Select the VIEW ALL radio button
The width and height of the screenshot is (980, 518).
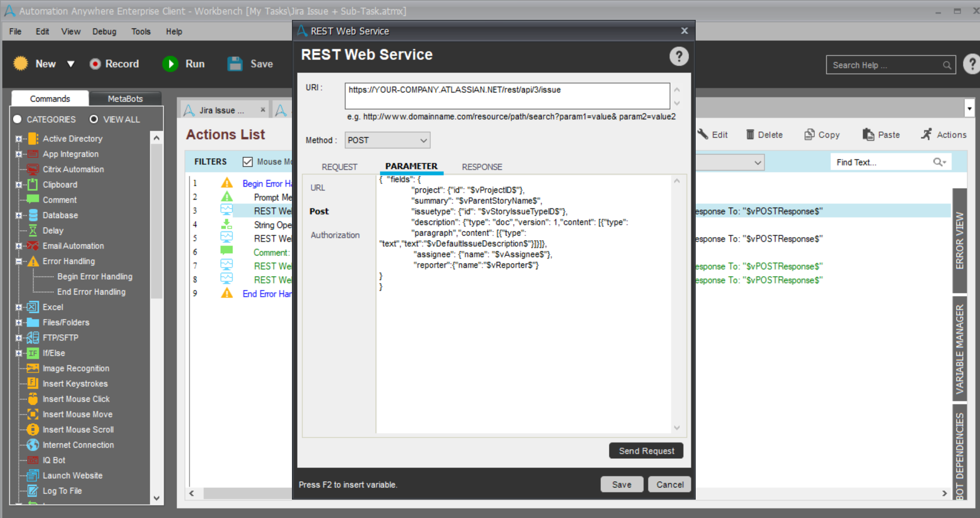(x=94, y=119)
